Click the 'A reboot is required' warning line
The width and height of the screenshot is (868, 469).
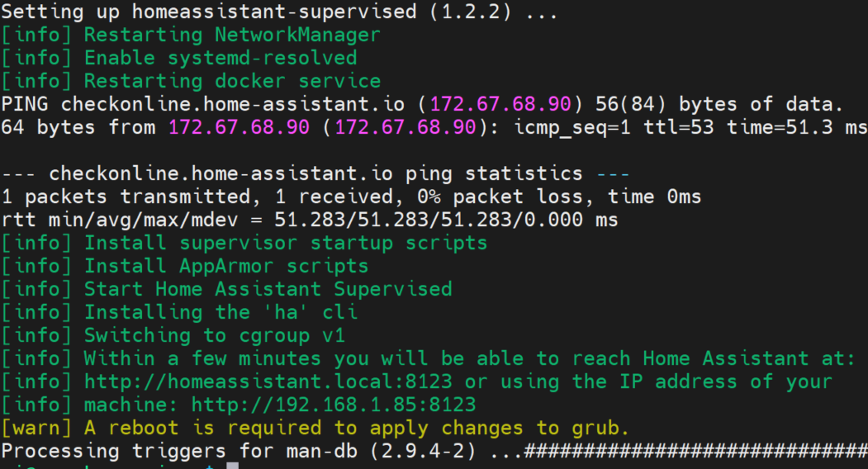tap(315, 428)
